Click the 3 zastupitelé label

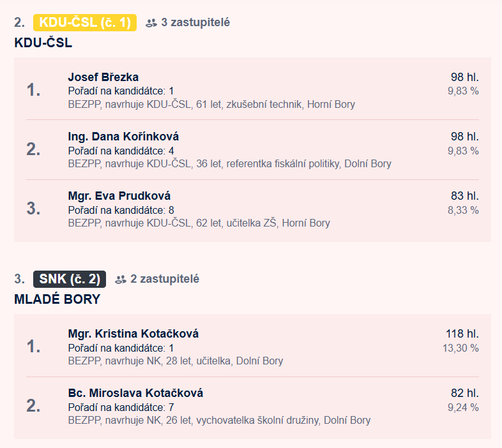point(195,22)
